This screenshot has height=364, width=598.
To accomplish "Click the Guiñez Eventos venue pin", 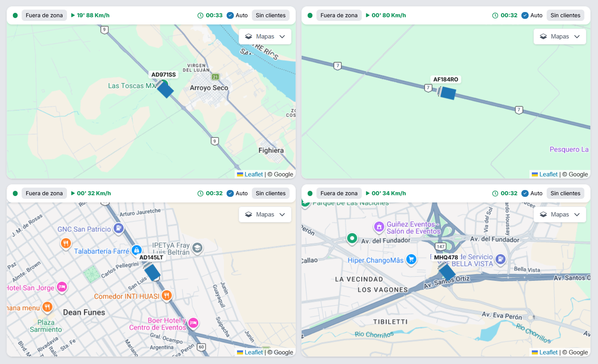I will coord(379,226).
